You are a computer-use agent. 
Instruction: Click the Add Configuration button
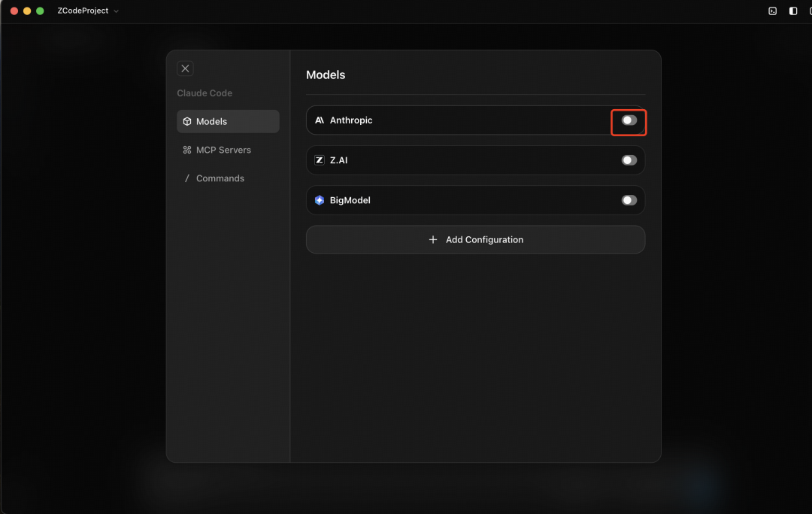tap(475, 239)
